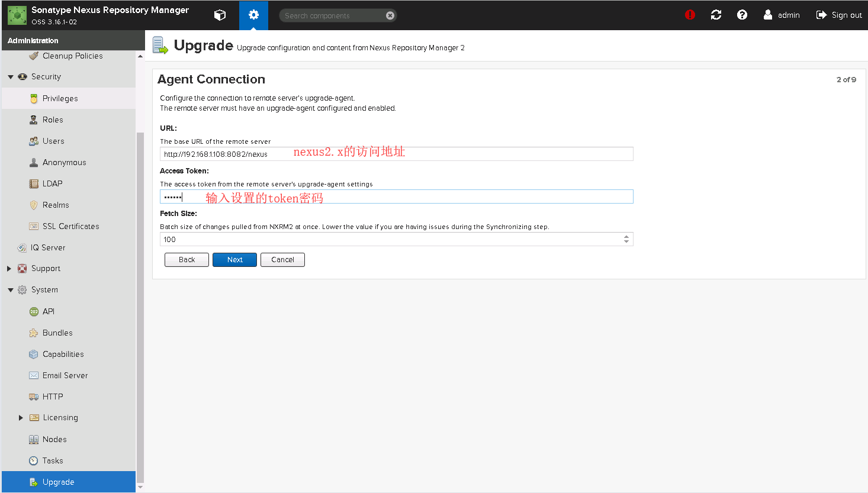Open the API page

[x=49, y=311]
